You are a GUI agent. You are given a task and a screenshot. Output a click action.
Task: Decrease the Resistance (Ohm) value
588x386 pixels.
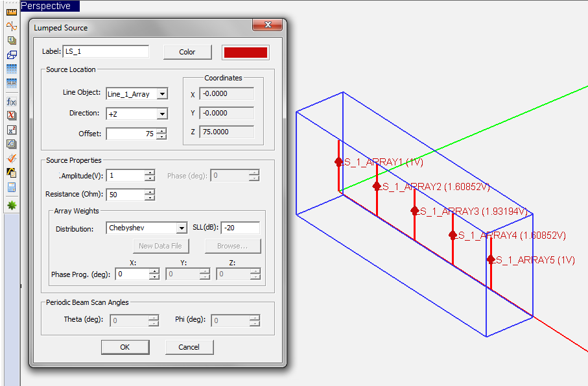click(150, 198)
